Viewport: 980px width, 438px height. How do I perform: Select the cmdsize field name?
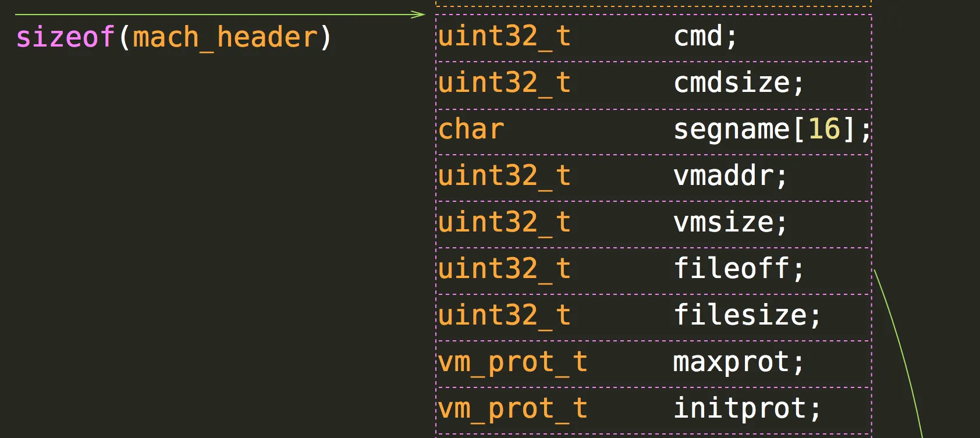(738, 83)
